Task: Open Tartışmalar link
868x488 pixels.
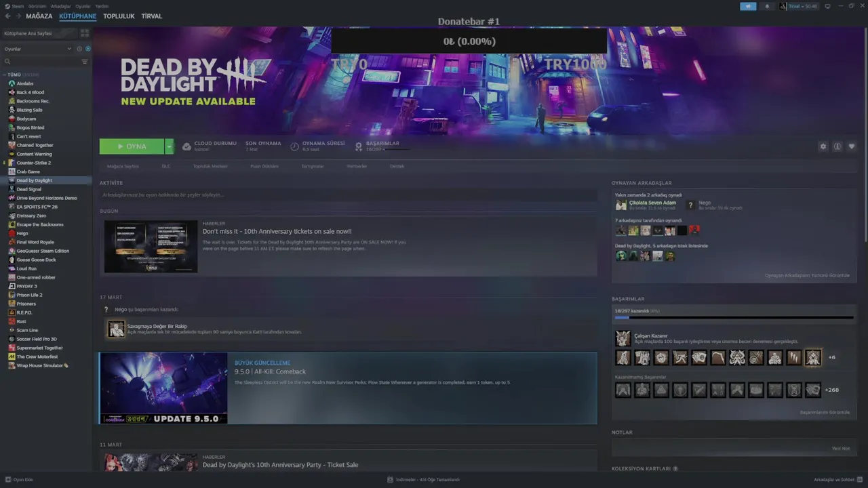Action: point(313,166)
